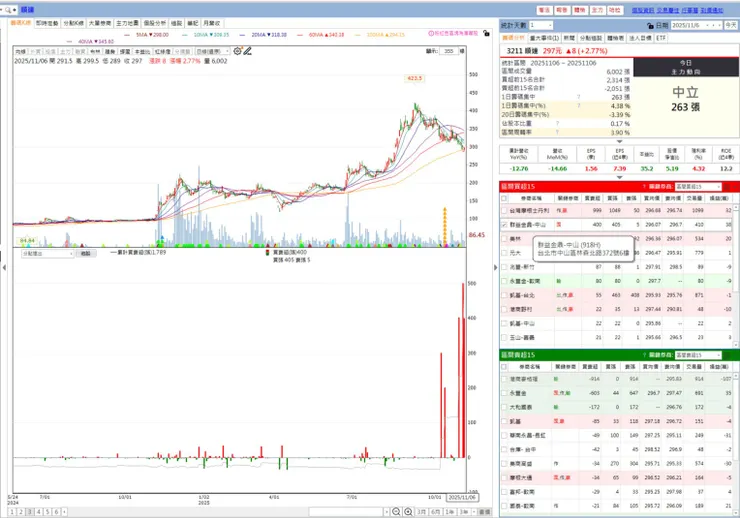Switch to the 月營收 tab
The height and width of the screenshot is (518, 740).
(211, 23)
